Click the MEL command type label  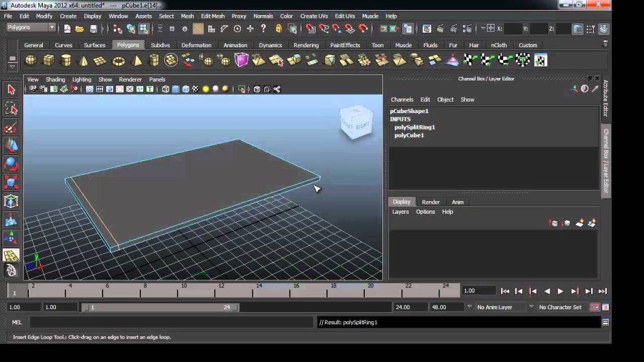(x=16, y=322)
